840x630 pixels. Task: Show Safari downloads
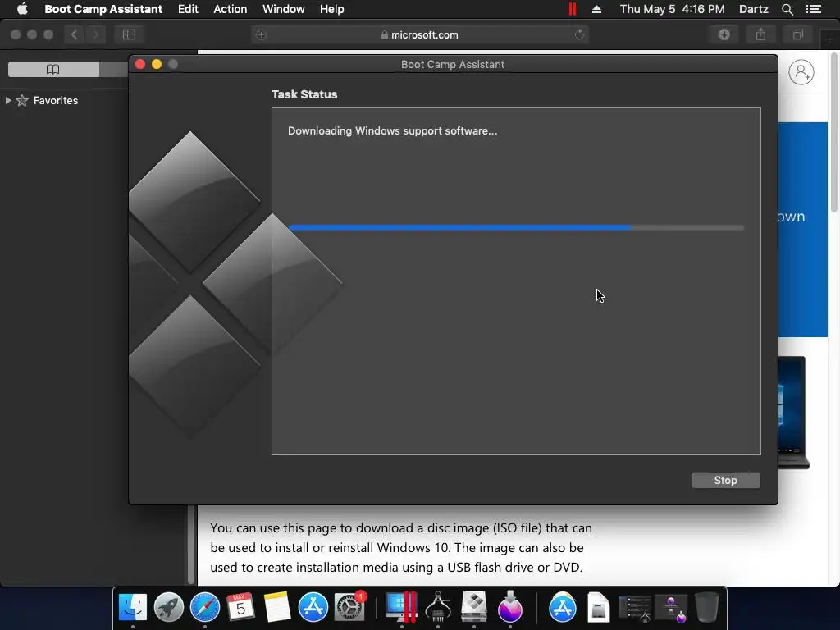coord(724,34)
